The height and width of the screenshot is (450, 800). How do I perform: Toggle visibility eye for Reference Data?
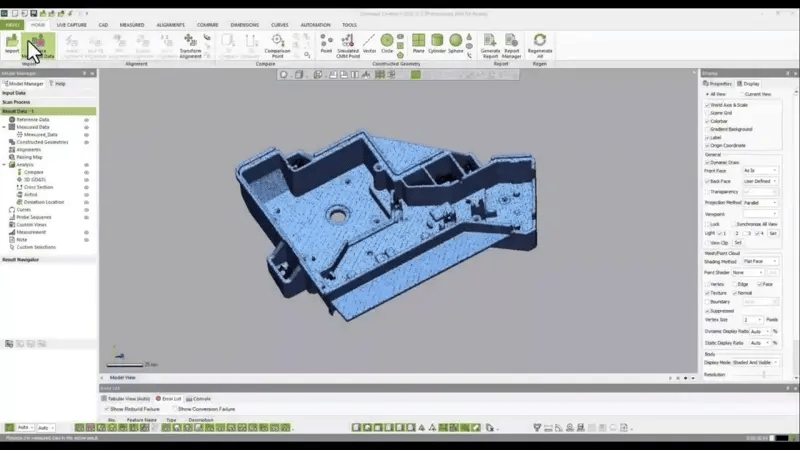[x=87, y=119]
